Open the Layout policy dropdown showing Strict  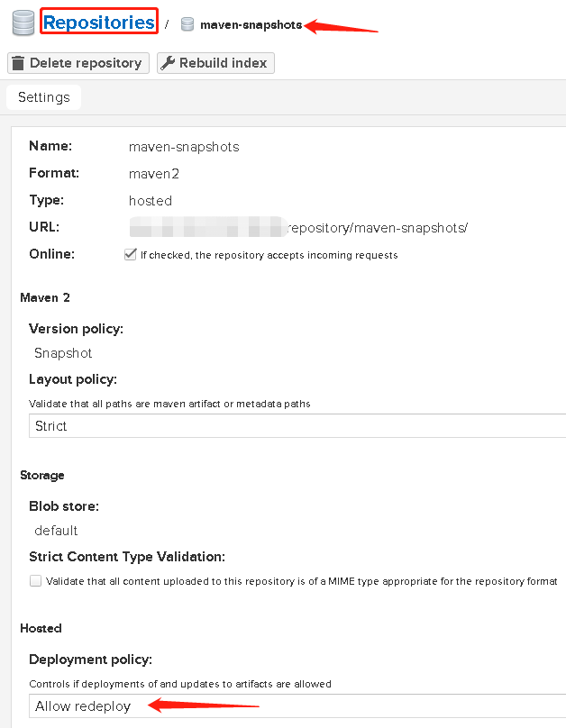297,426
